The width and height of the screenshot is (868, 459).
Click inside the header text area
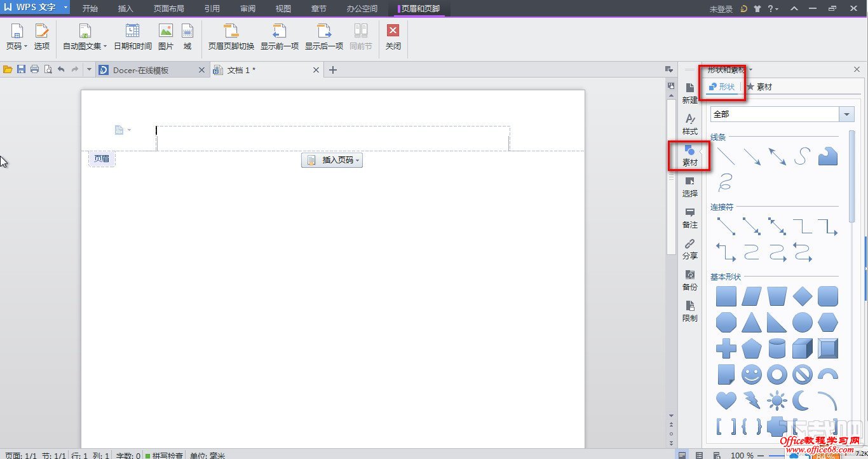pyautogui.click(x=333, y=138)
